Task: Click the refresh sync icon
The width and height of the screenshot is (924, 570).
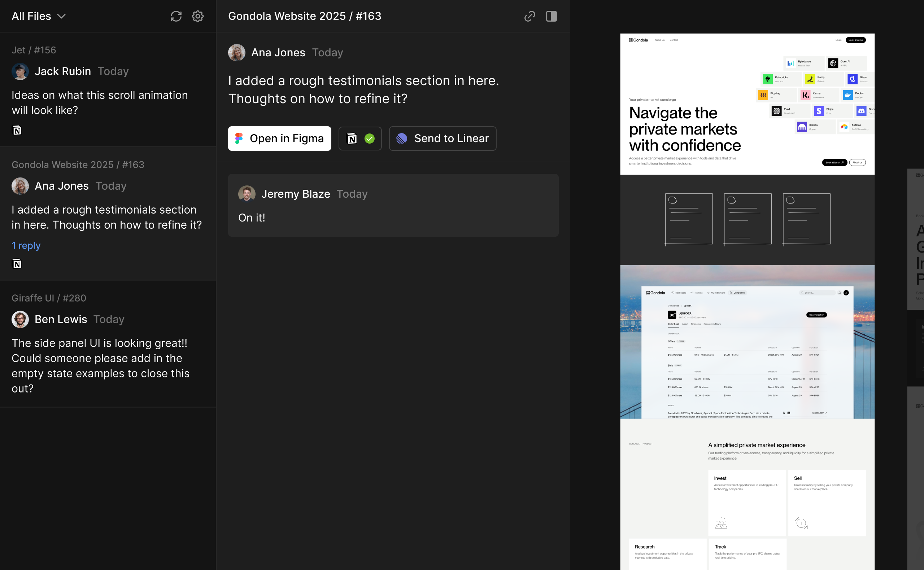Action: pyautogui.click(x=176, y=16)
